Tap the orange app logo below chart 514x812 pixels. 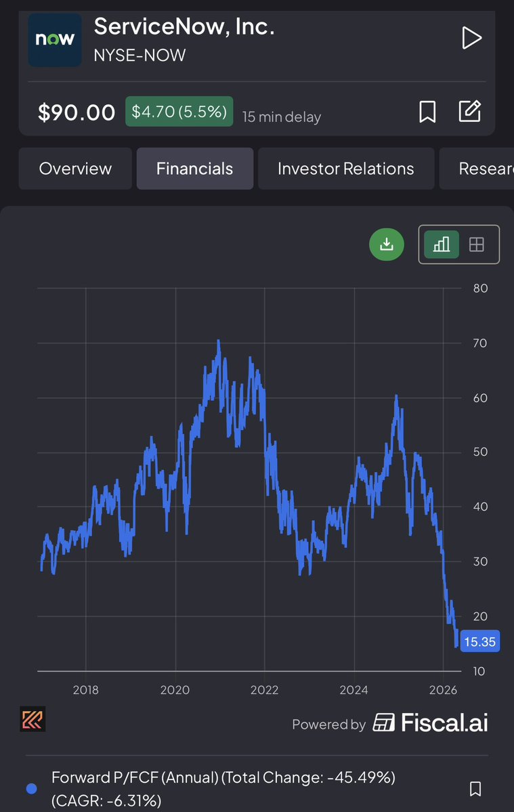point(33,719)
